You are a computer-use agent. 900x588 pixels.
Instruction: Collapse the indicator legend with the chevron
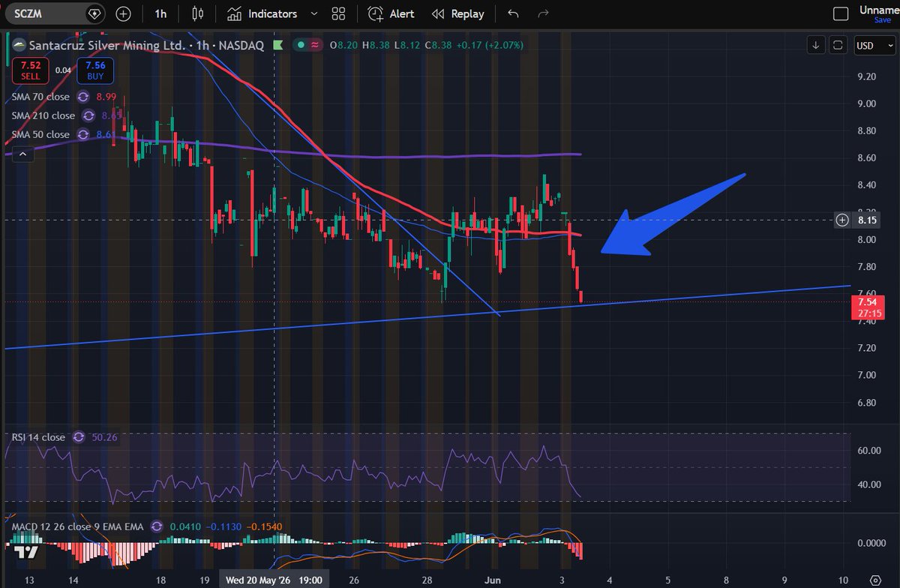coord(22,154)
